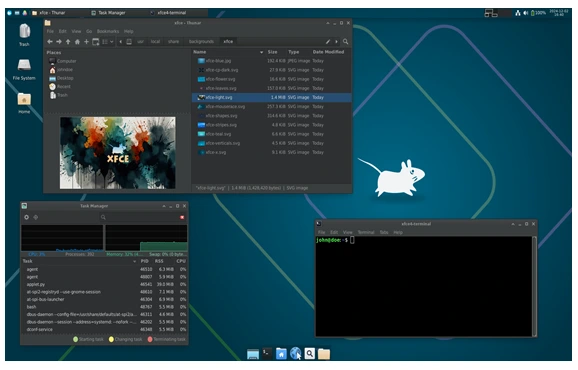Go forward in Thunar toolbar
578x370 pixels.
click(x=59, y=42)
